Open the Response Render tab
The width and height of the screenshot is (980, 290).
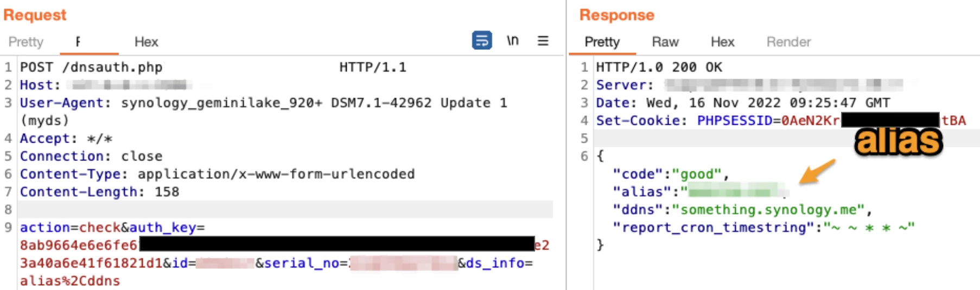[788, 42]
